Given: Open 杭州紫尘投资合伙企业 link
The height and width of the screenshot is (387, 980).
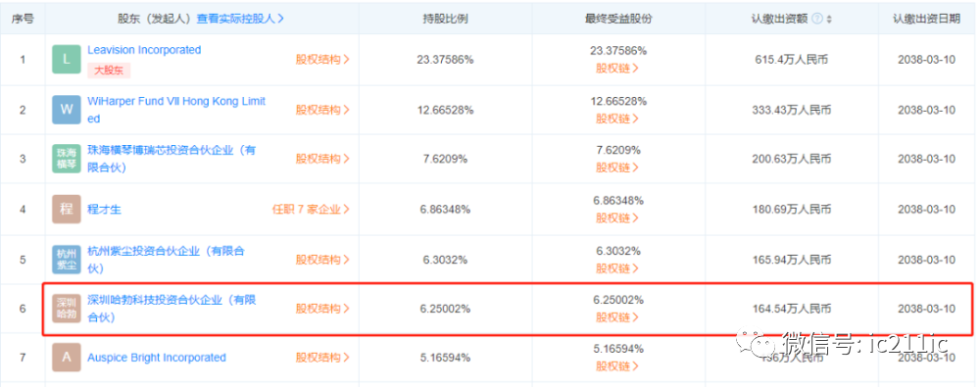Looking at the screenshot, I should pyautogui.click(x=167, y=260).
